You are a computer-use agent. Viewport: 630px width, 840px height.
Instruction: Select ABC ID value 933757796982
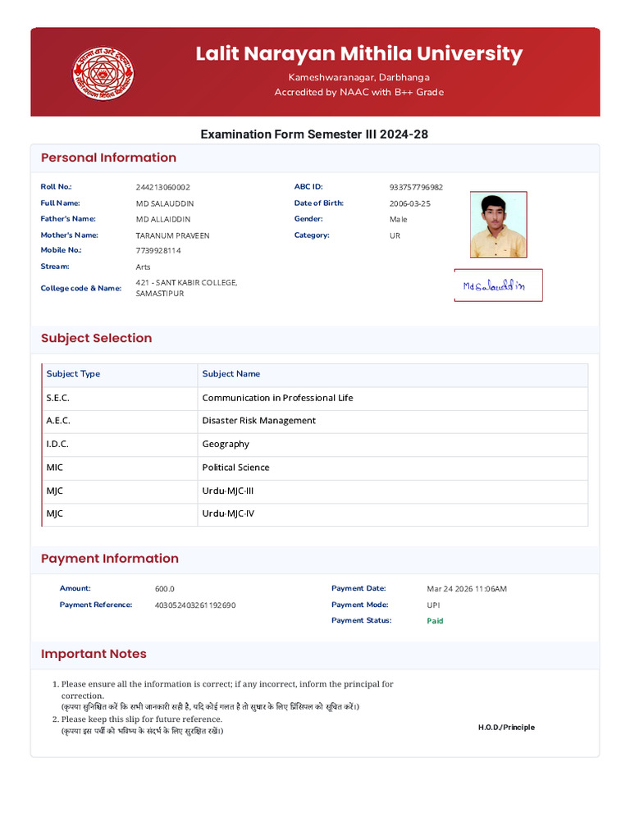[x=416, y=187]
